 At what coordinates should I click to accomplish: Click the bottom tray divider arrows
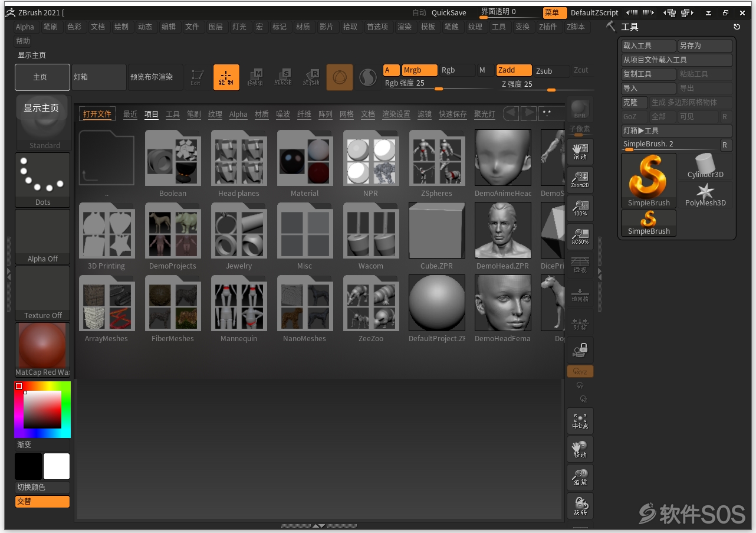coord(318,525)
